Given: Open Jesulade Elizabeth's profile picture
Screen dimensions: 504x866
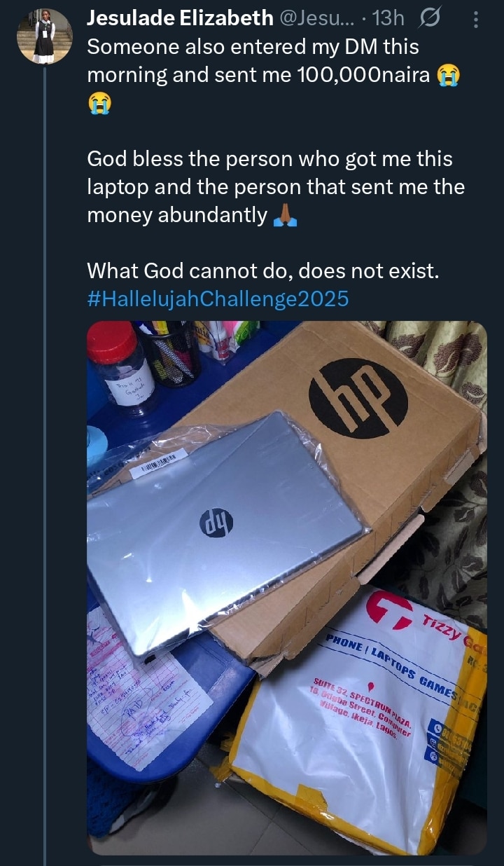Looking at the screenshot, I should [44, 36].
